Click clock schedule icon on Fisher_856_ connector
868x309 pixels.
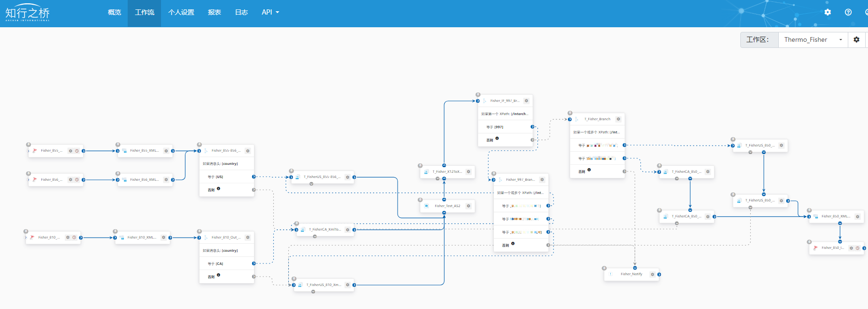(x=77, y=180)
